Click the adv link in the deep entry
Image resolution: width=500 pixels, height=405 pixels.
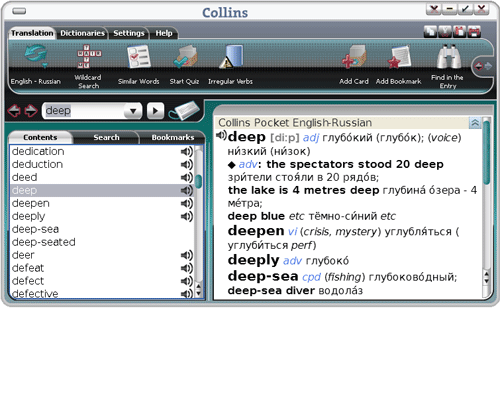coord(248,164)
